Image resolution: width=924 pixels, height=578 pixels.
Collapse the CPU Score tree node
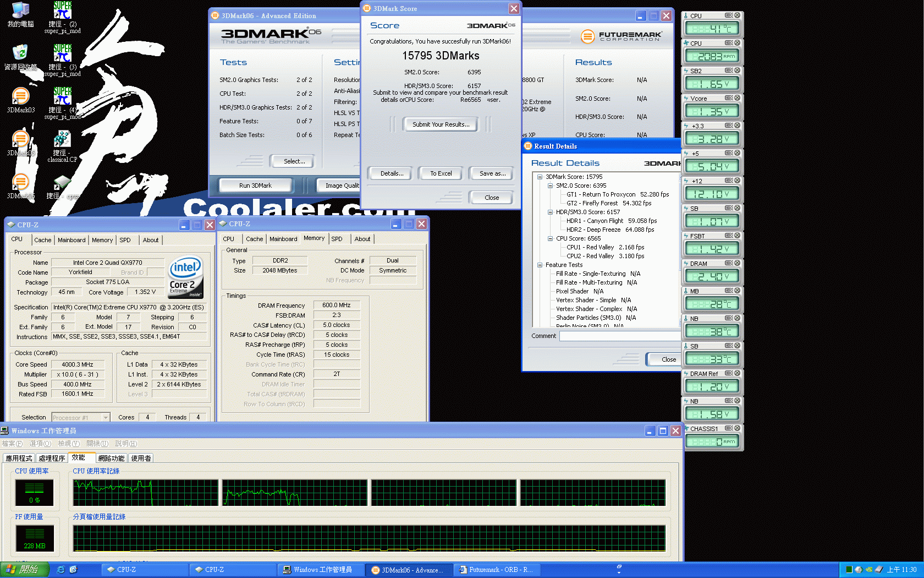(550, 238)
